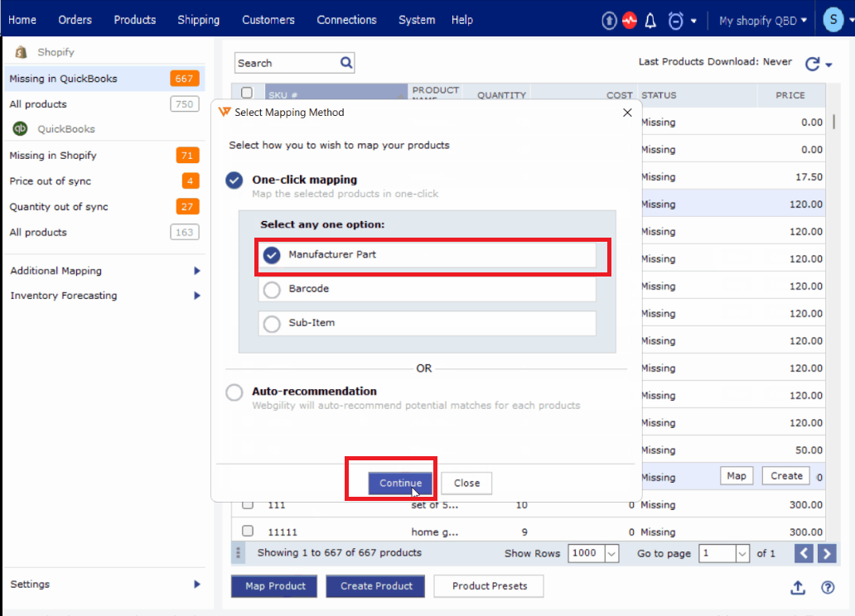Screen dimensions: 855x616
Task: Click the Go to page input field
Action: [x=717, y=554]
